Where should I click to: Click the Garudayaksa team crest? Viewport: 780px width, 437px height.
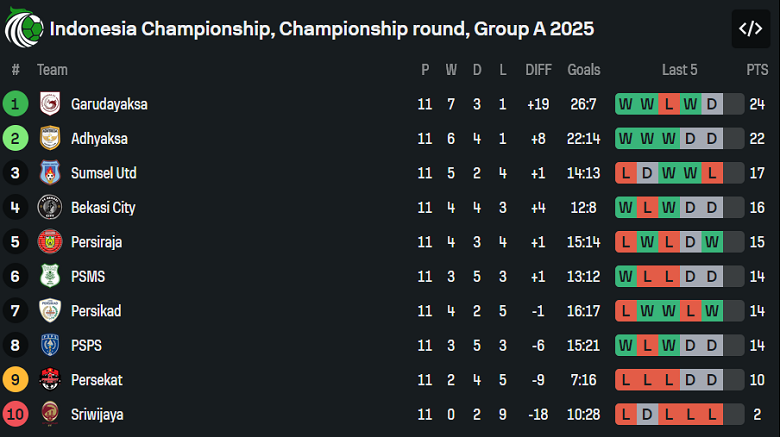[50, 104]
